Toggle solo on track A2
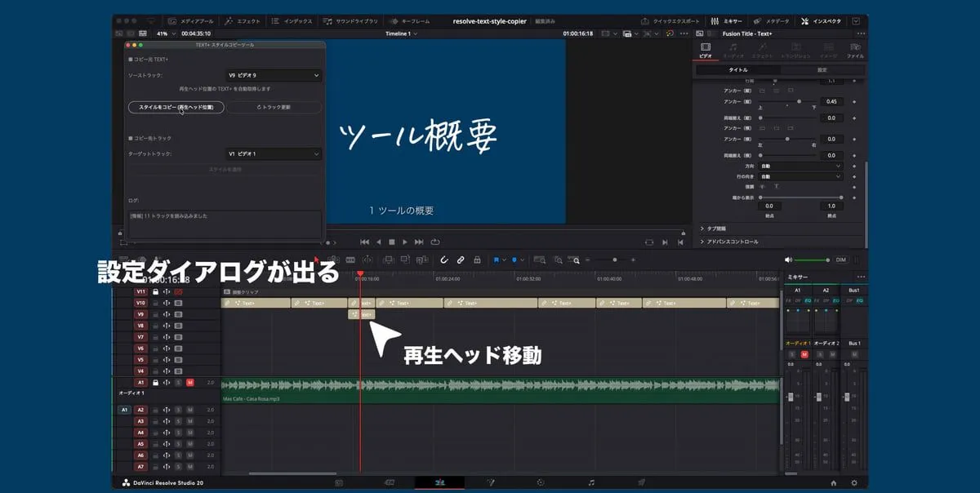This screenshot has height=493, width=980. (x=178, y=410)
